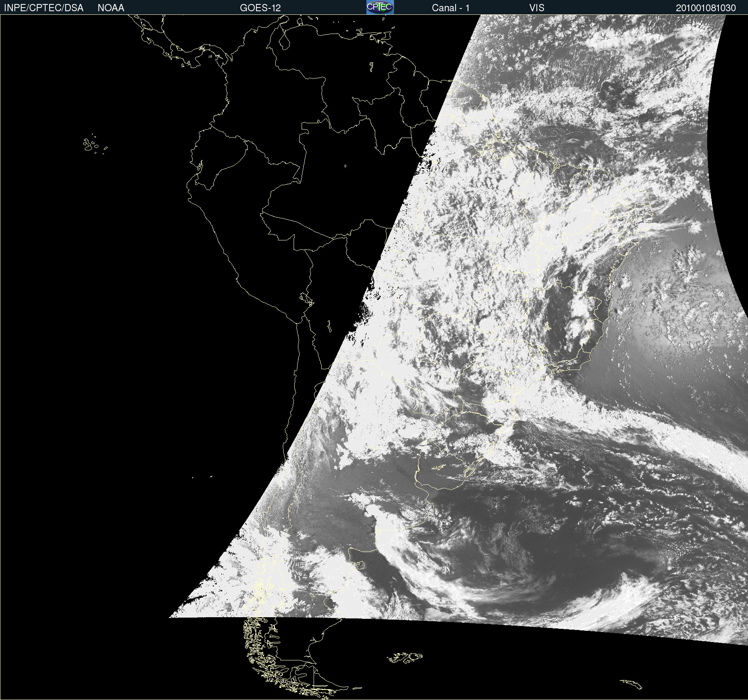Viewport: 748px width, 700px height.
Task: Click the timestamp 201001081030
Action: click(x=706, y=8)
